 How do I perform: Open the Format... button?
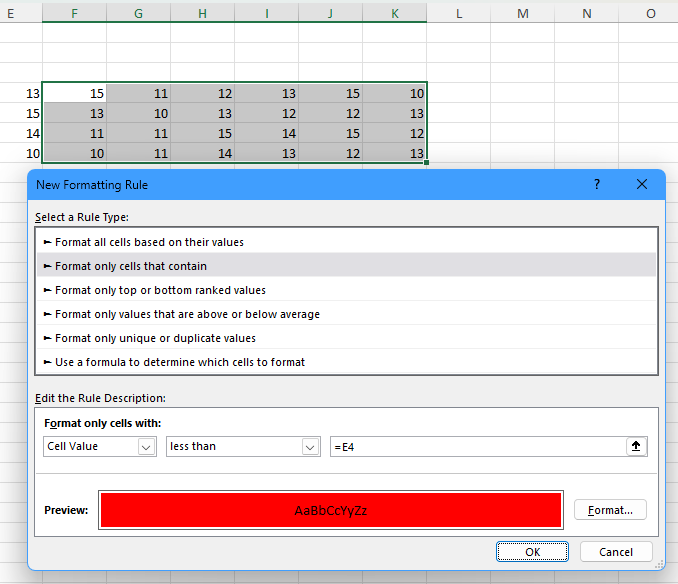click(610, 510)
